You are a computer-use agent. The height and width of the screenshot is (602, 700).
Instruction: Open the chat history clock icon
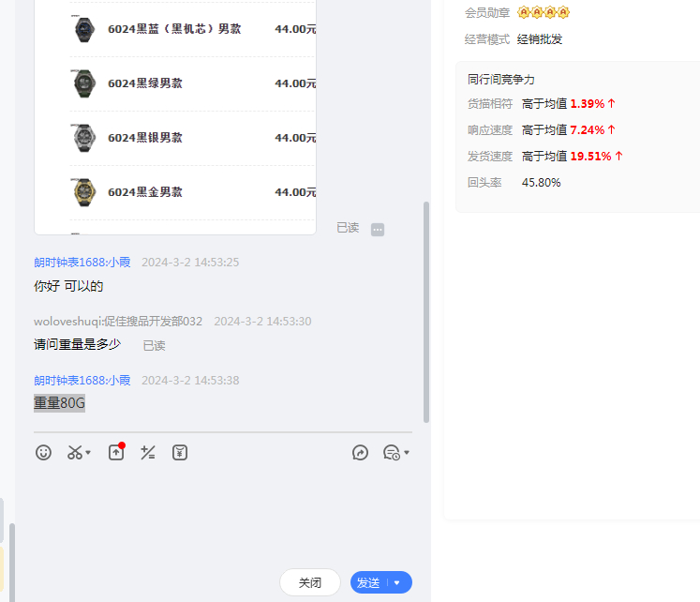click(x=392, y=453)
